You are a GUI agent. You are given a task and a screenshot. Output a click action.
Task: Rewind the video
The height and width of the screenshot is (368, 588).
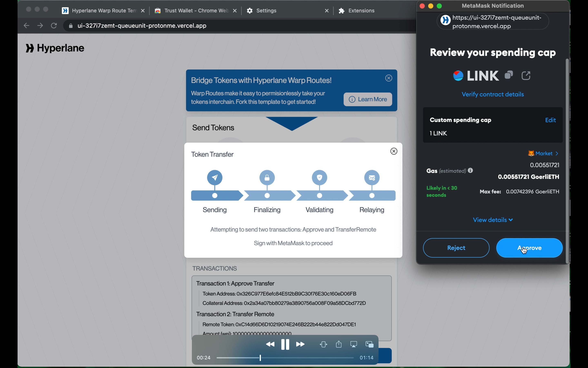[x=270, y=344]
